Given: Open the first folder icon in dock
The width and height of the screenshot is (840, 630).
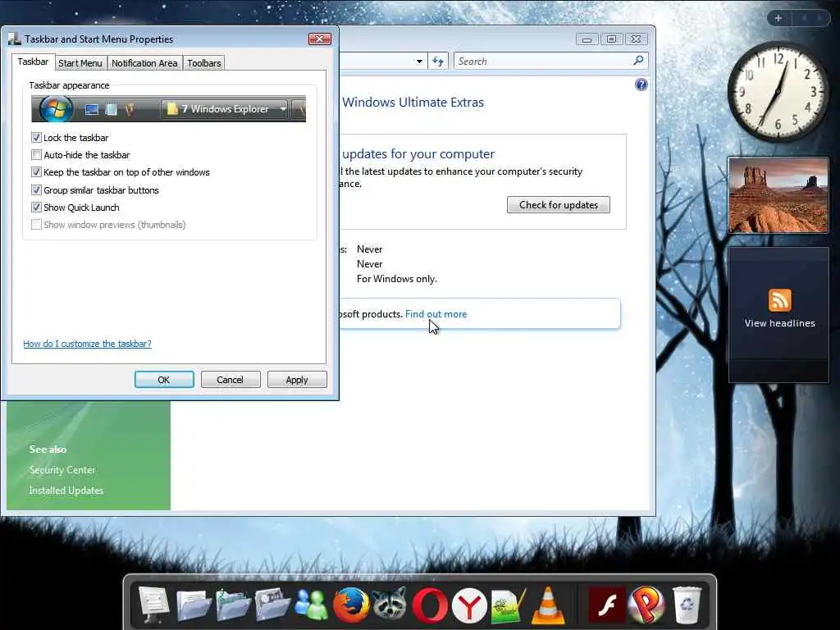Looking at the screenshot, I should (x=194, y=605).
